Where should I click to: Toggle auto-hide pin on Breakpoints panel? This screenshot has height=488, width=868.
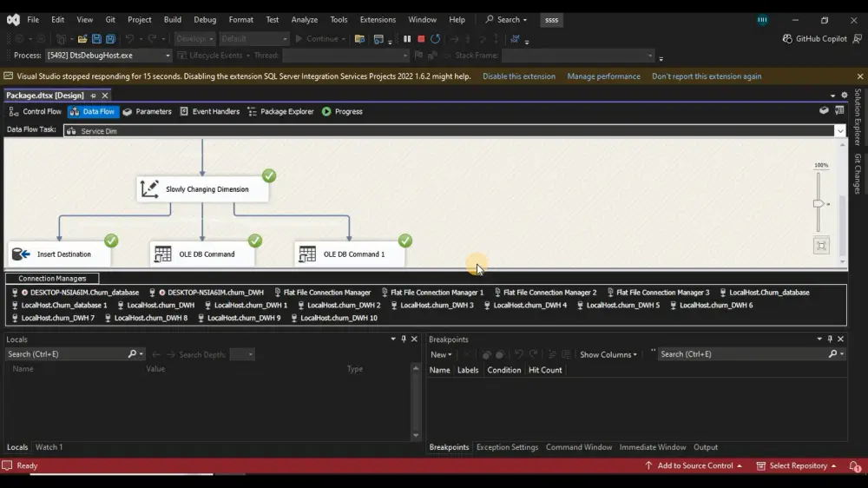[x=830, y=340]
